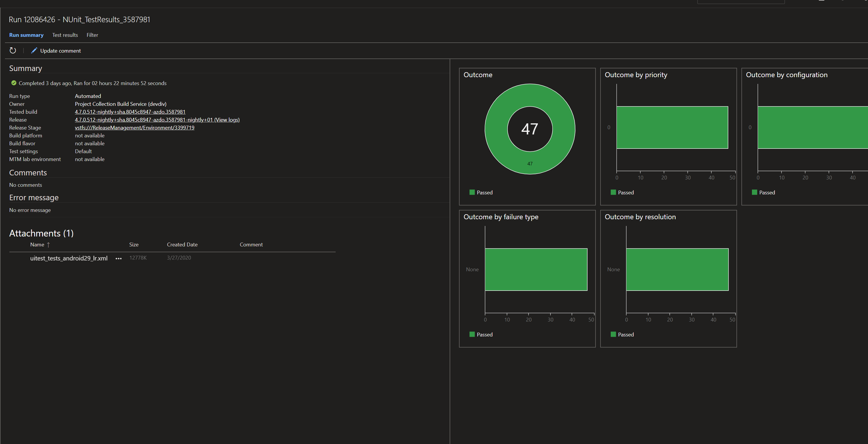868x444 pixels.
Task: Click the search field at top right
Action: pyautogui.click(x=741, y=2)
